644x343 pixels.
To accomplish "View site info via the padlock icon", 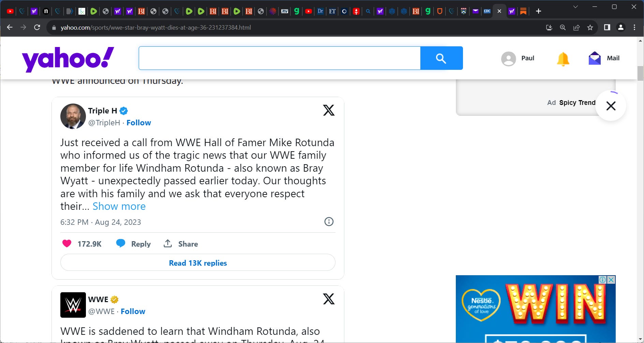I will (54, 28).
